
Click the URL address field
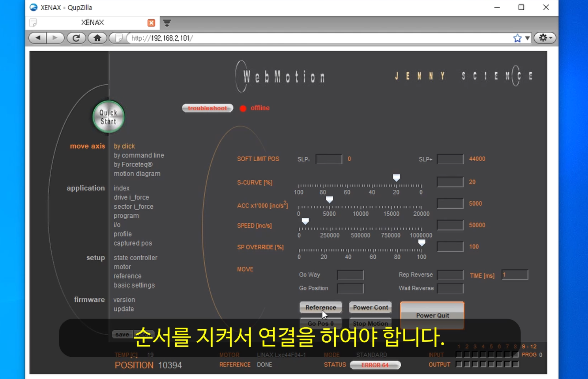[320, 38]
